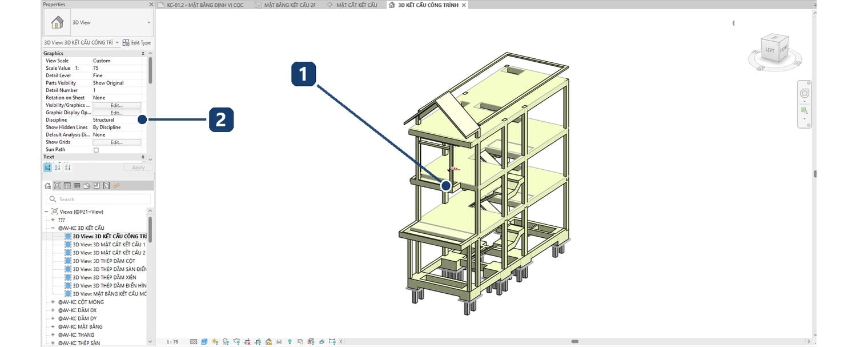Click Edit button for Visibility/Graphics

pos(116,105)
